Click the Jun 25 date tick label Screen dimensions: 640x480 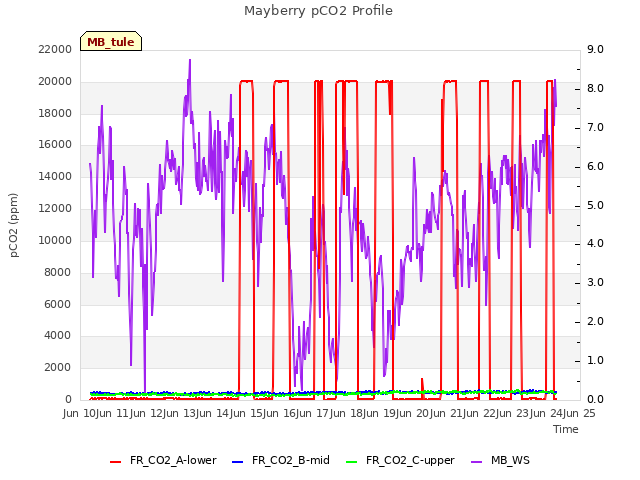point(578,413)
